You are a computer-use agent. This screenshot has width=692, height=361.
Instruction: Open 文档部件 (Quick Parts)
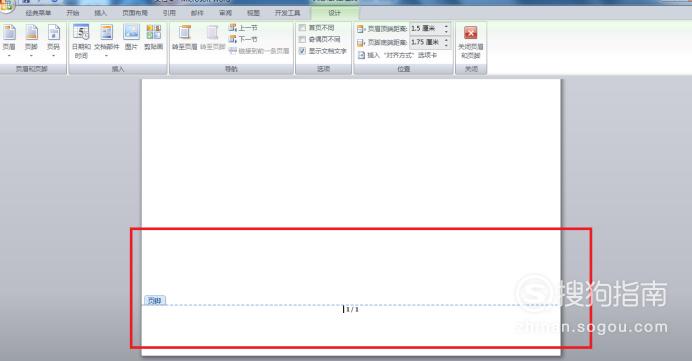[106, 41]
